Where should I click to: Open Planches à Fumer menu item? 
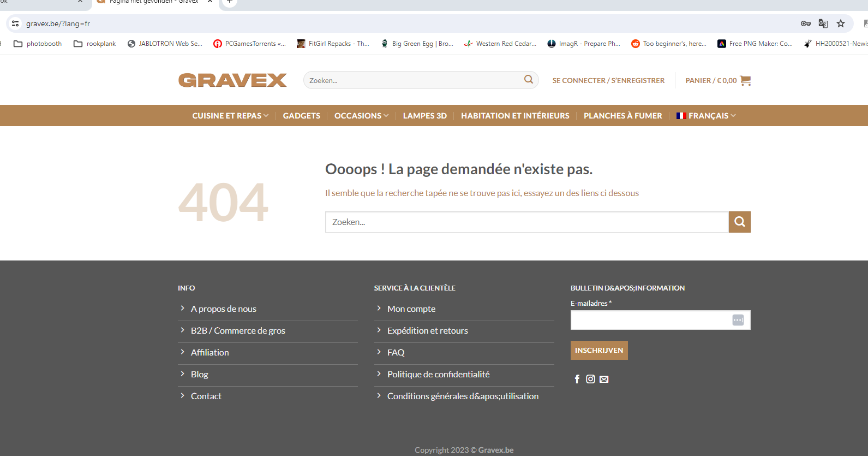(622, 116)
